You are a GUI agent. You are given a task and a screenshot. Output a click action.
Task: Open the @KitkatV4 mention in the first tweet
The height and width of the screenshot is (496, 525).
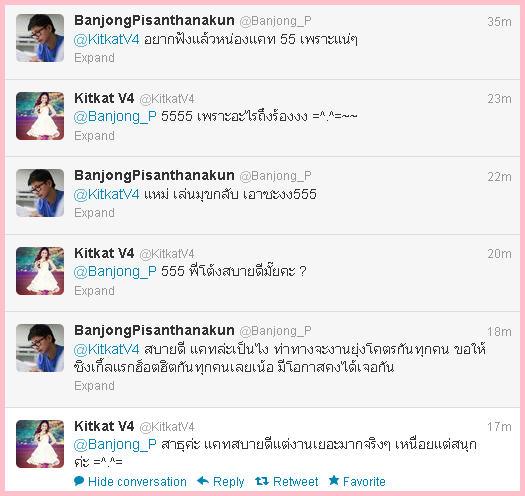point(106,40)
